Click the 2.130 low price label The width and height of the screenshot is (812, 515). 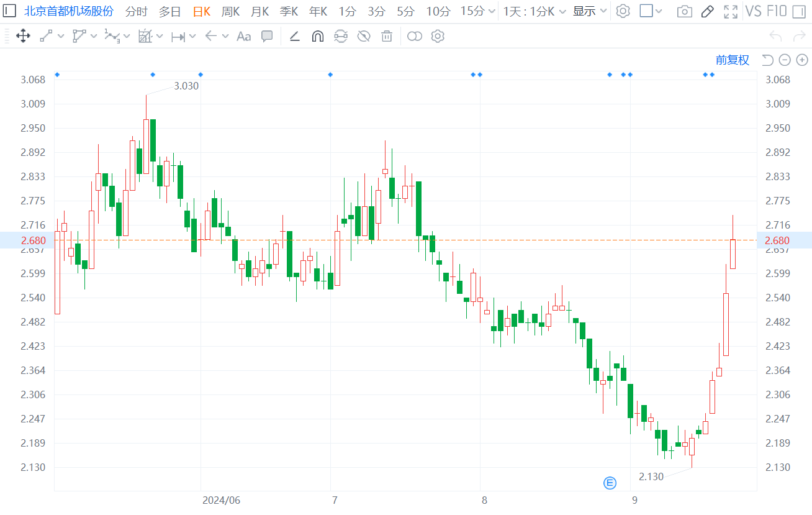(x=651, y=476)
